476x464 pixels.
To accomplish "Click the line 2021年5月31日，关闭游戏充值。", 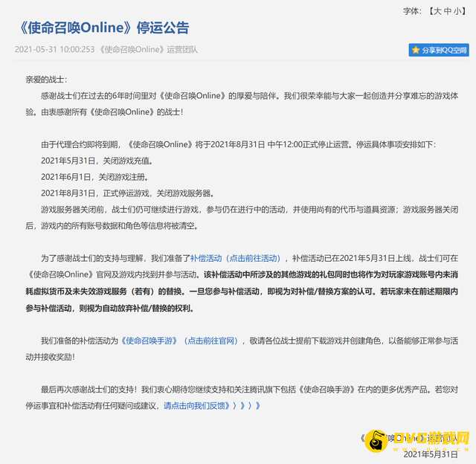I will (97, 161).
